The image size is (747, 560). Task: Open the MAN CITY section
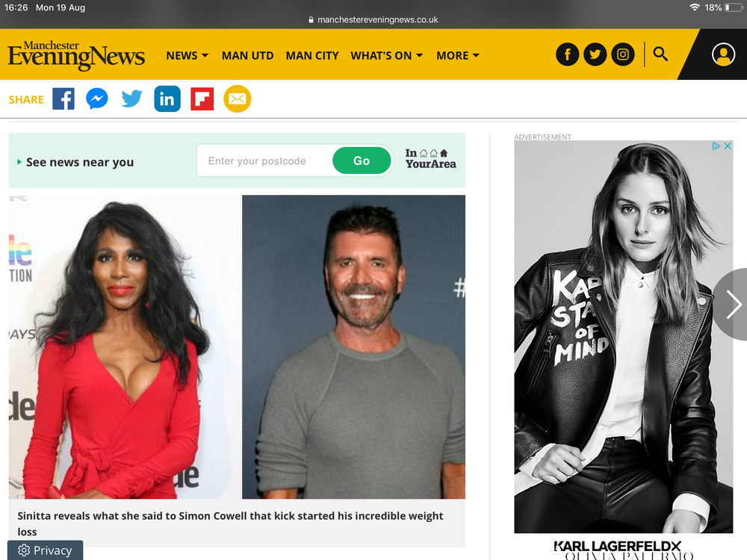coord(312,56)
